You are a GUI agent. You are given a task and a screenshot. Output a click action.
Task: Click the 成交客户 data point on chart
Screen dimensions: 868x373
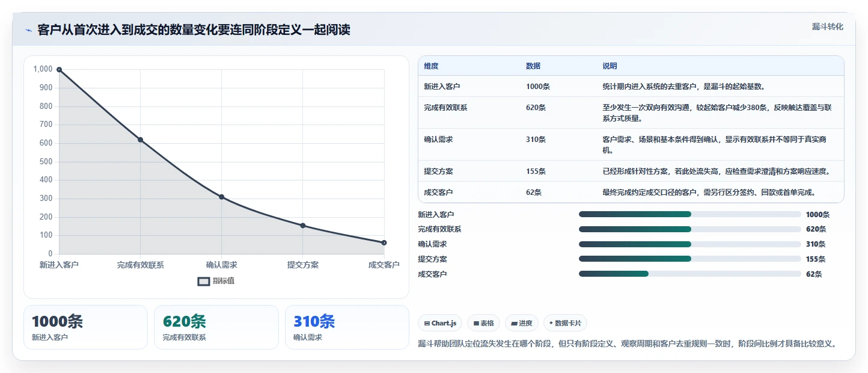point(384,242)
